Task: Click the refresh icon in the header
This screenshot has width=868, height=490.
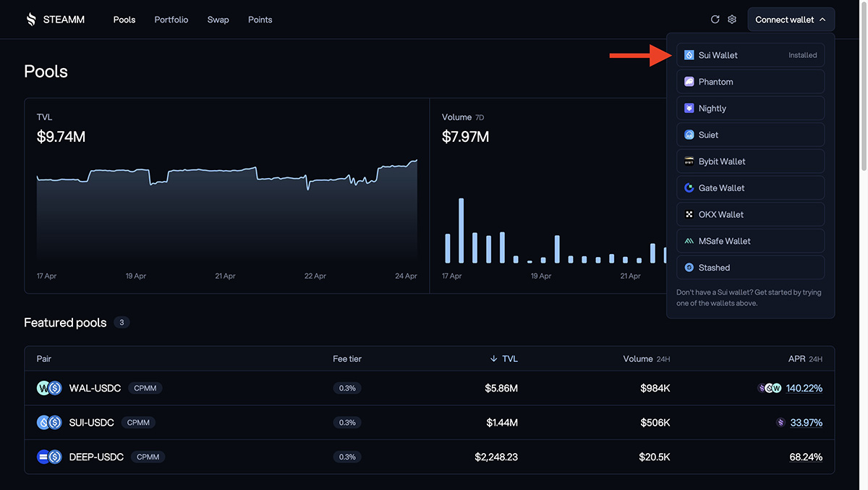Action: (715, 20)
